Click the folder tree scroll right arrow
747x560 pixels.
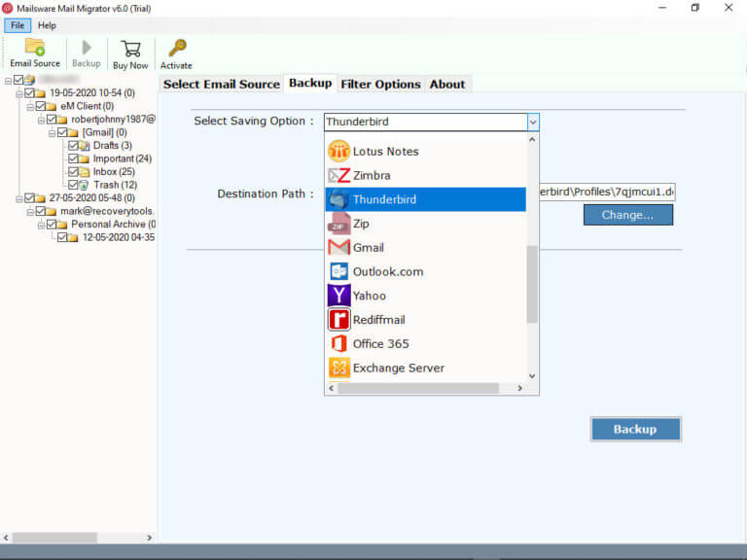point(149,537)
